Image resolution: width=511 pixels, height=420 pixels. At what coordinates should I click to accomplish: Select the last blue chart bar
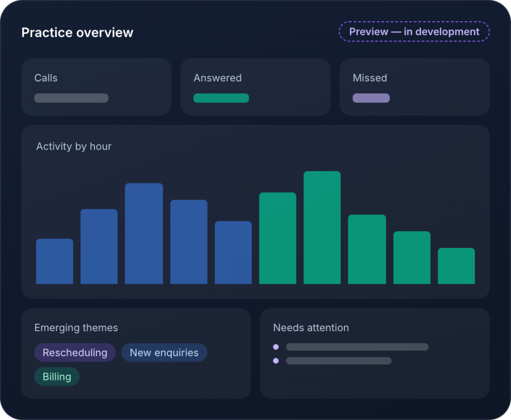[234, 252]
